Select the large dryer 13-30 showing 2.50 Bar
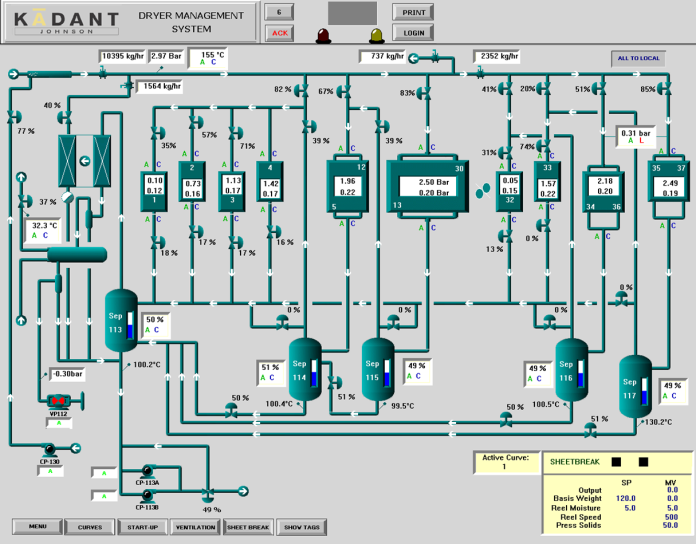Screen dimensions: 696x544 [428, 186]
